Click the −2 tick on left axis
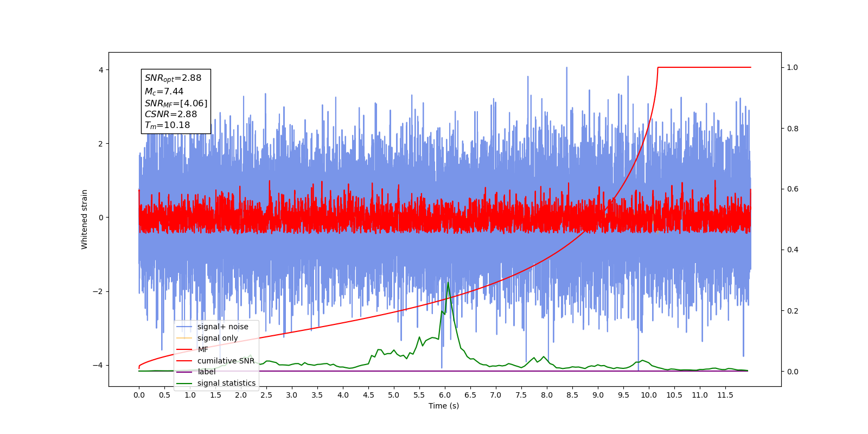 (98, 291)
